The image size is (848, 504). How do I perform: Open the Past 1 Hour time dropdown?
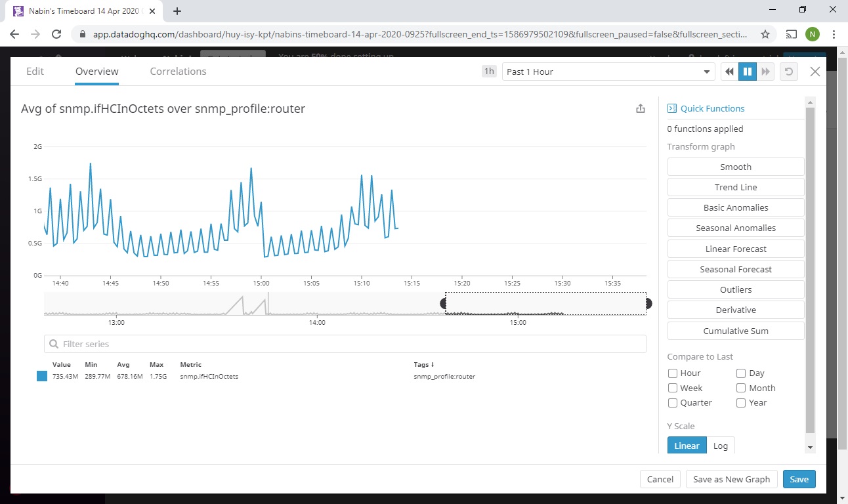click(x=608, y=72)
